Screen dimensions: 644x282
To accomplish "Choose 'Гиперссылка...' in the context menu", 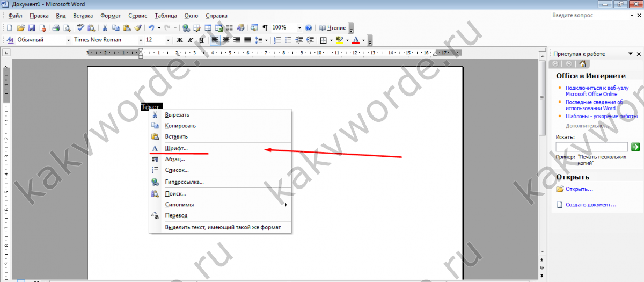I will point(220,182).
